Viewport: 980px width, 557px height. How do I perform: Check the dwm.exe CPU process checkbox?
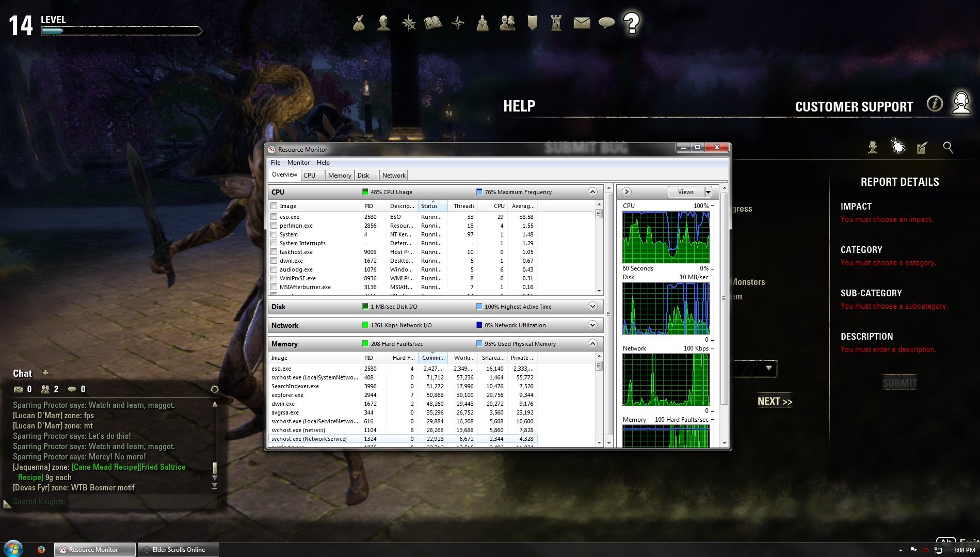[274, 261]
